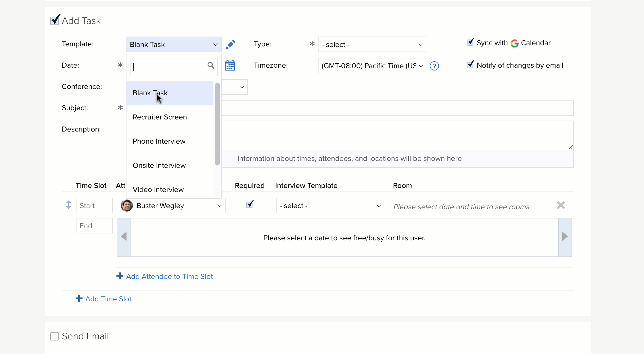Uncheck the Add Task checkbox
This screenshot has width=644, height=354.
[55, 20]
